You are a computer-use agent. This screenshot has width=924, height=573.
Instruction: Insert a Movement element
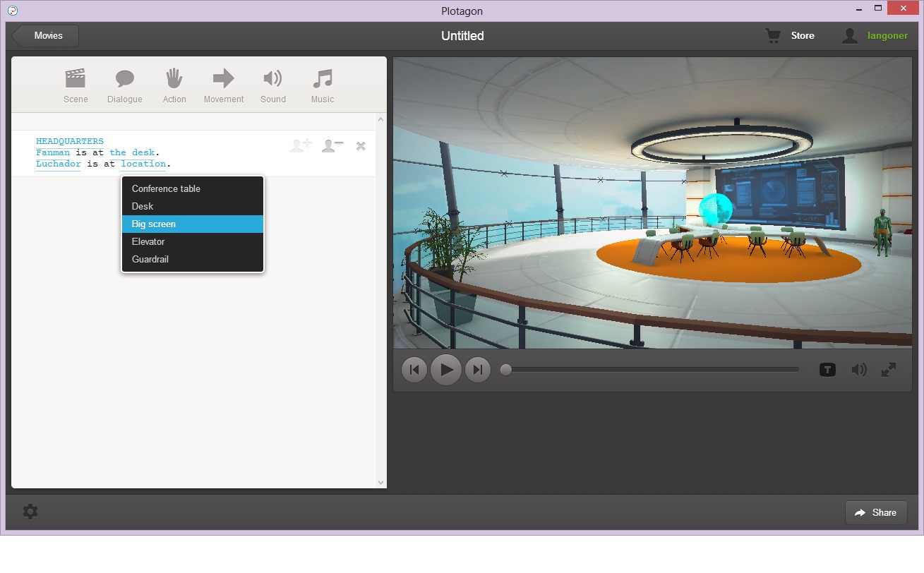pos(224,86)
